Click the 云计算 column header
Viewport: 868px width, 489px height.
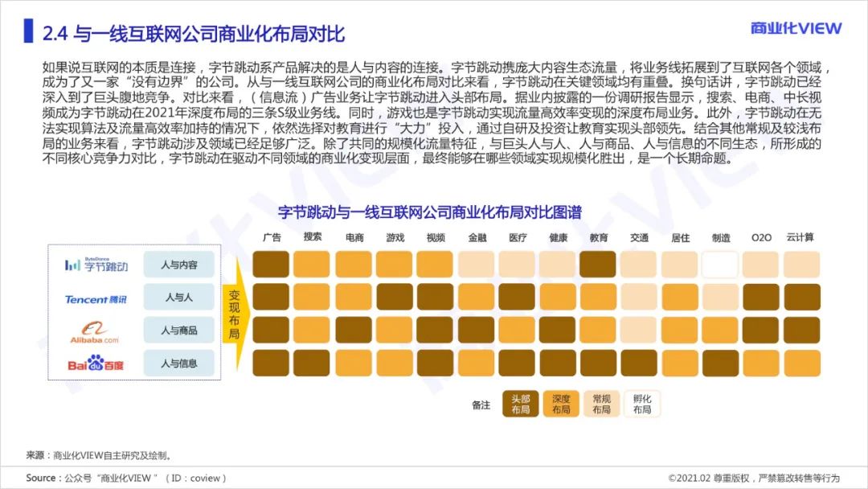click(800, 237)
